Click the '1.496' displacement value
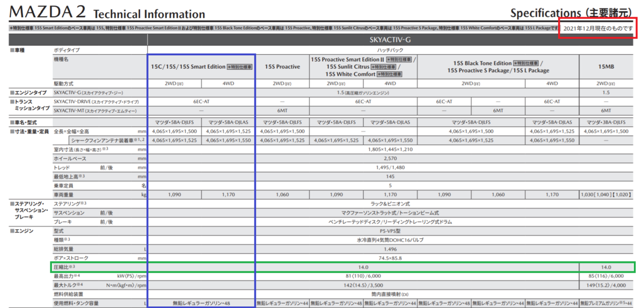The width and height of the screenshot is (644, 308). [390, 248]
